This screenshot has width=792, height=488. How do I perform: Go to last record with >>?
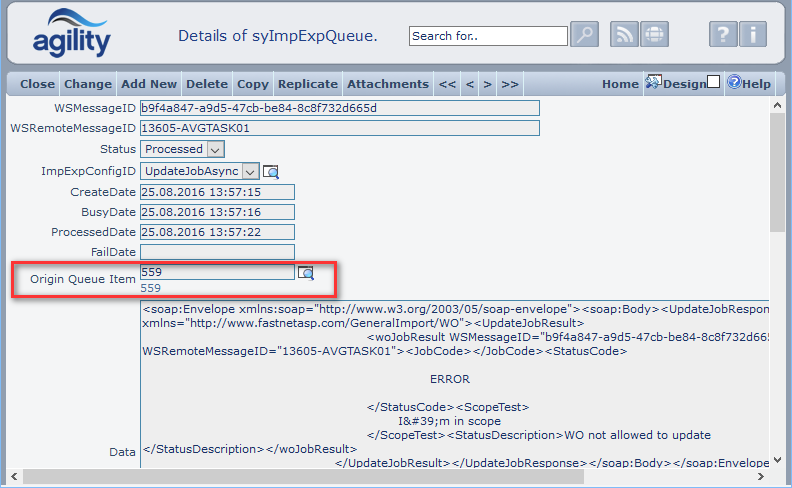510,84
